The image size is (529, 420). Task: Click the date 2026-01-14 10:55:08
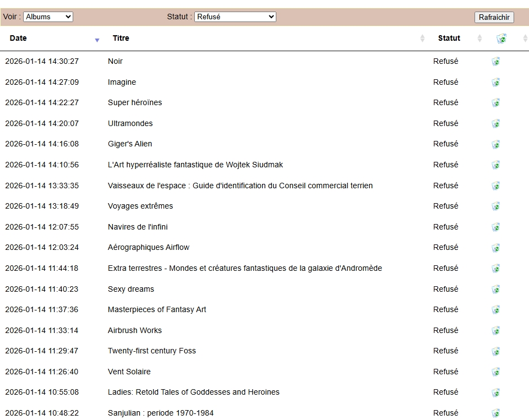click(x=42, y=392)
